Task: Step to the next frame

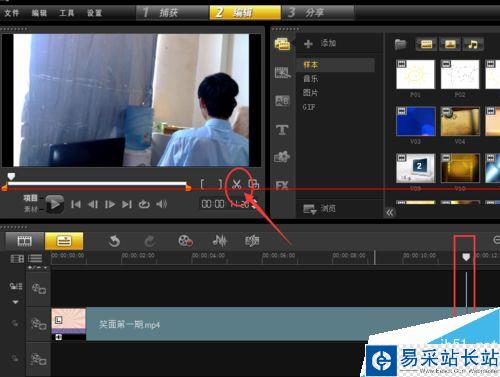Action: tap(110, 204)
